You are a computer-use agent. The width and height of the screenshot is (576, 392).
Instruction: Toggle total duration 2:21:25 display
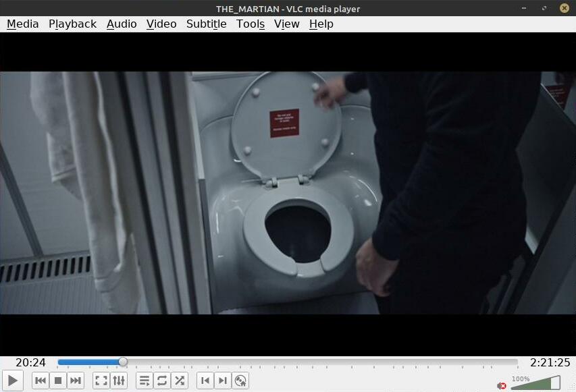pyautogui.click(x=550, y=362)
